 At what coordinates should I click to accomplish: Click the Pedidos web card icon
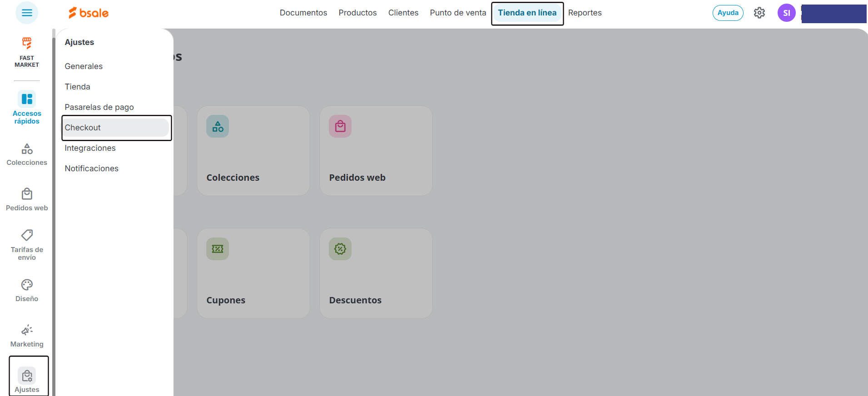coord(340,126)
